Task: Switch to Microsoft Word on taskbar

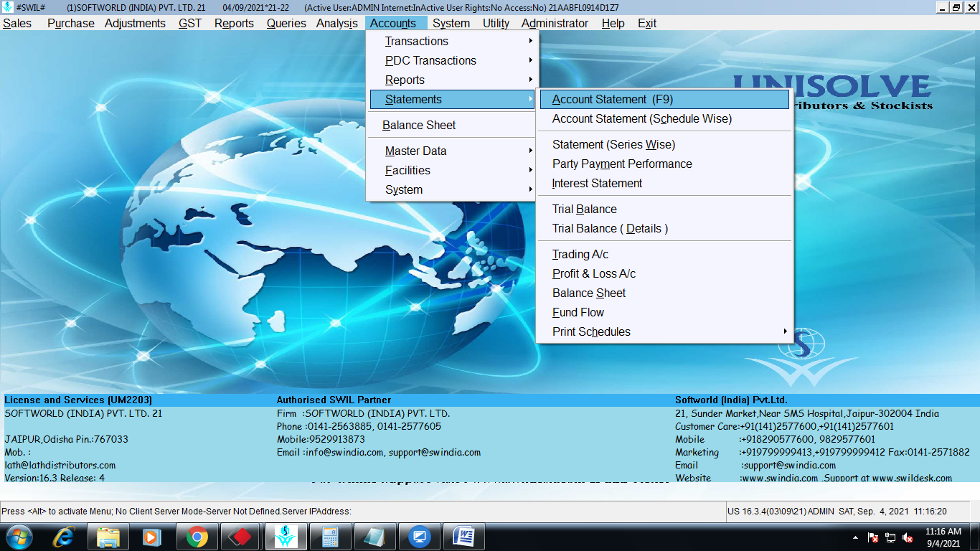Action: click(x=463, y=537)
